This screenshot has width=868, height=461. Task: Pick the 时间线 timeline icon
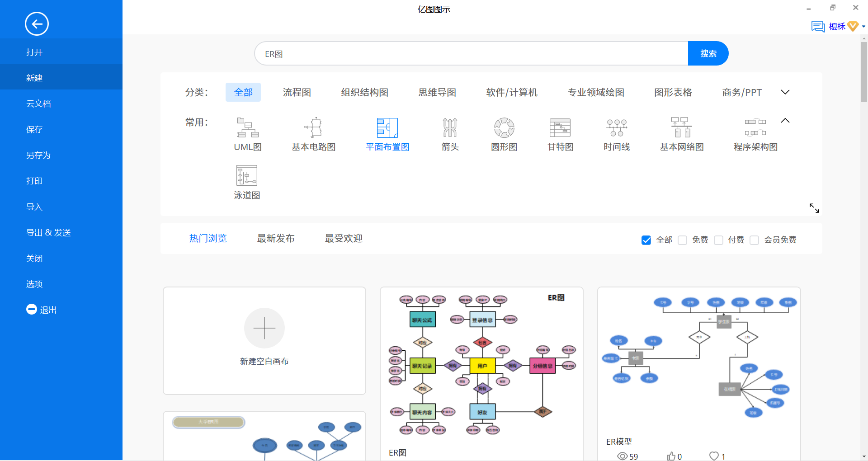[616, 128]
